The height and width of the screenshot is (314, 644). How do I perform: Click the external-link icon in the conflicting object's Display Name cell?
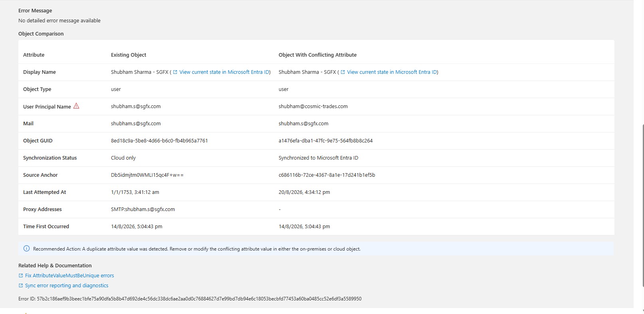click(343, 72)
